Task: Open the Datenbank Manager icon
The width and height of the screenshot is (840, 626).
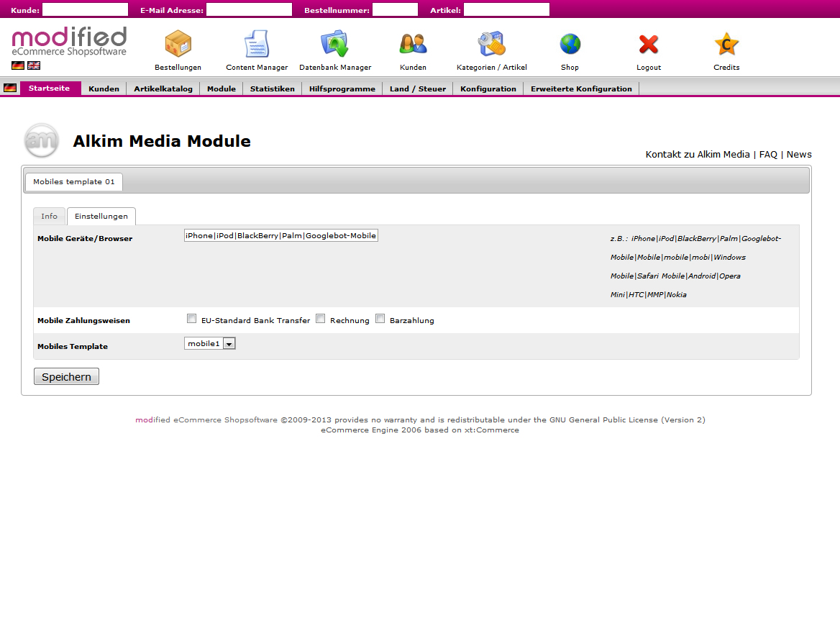Action: [x=335, y=43]
